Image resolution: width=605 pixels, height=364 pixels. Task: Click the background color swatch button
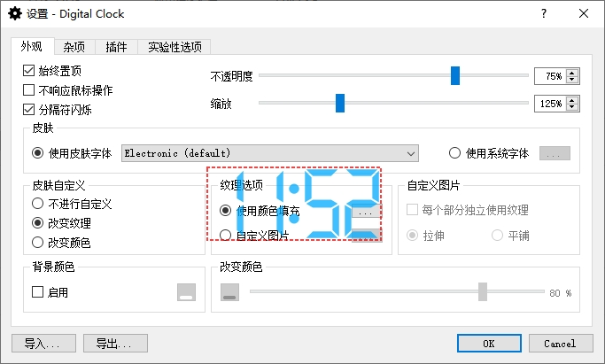(186, 292)
